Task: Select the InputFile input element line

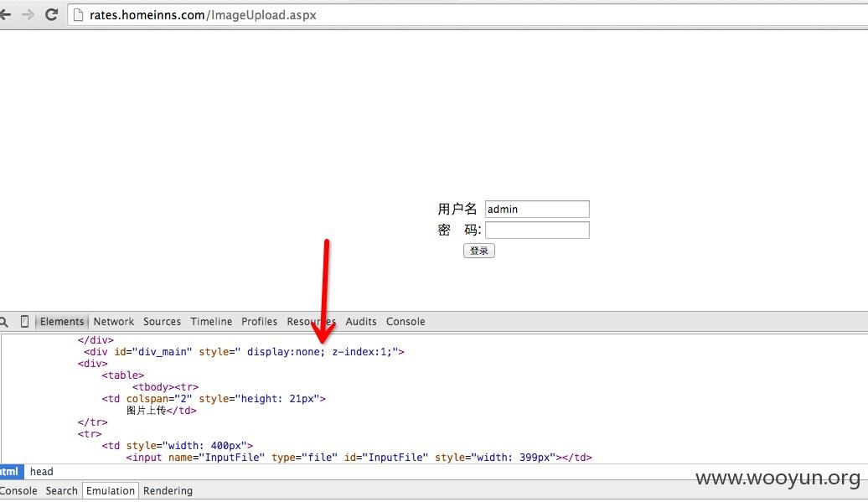Action: pos(359,458)
